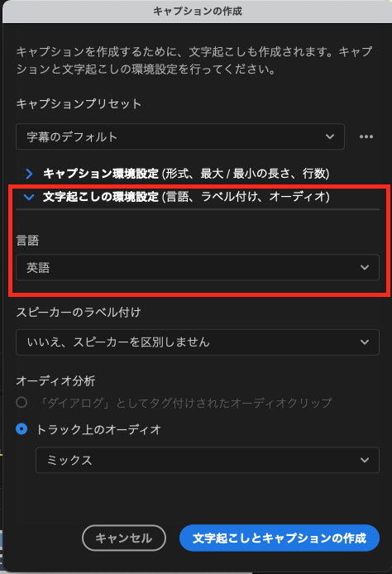Open the 字幕のデフォルト caption preset dropdown

(x=180, y=136)
